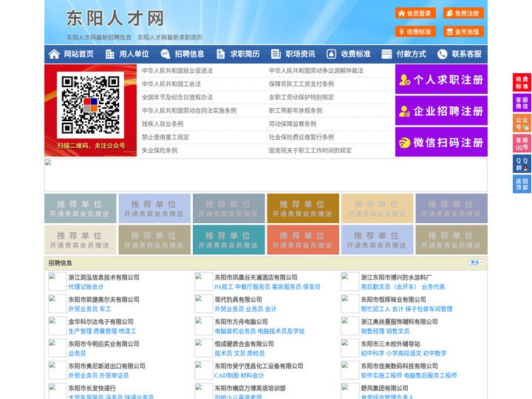Open 中华人民共和国就业促进法 link
Viewport: 532px width, 399px height.
pyautogui.click(x=177, y=71)
